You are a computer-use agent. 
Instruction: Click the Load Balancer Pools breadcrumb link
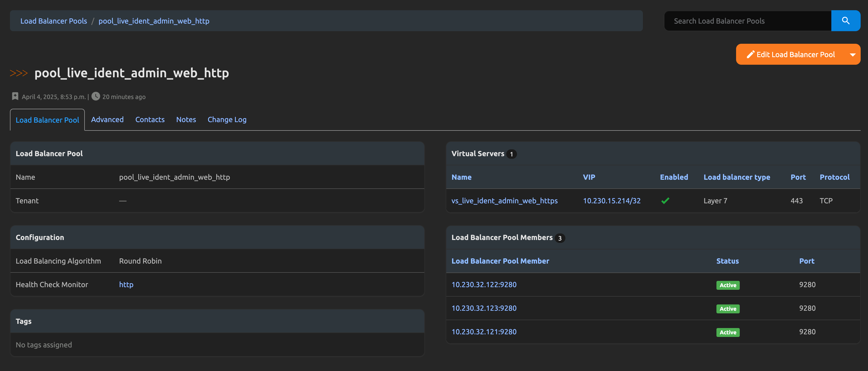(54, 21)
